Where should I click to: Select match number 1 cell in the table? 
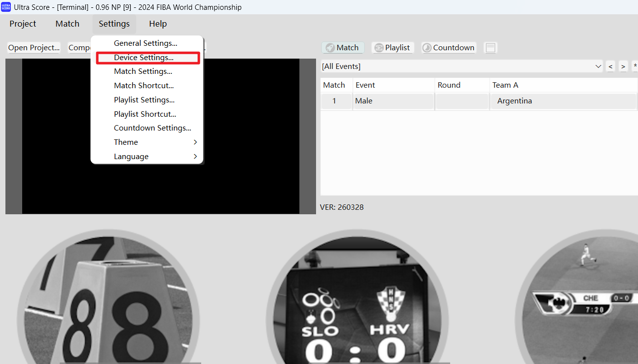(x=336, y=101)
